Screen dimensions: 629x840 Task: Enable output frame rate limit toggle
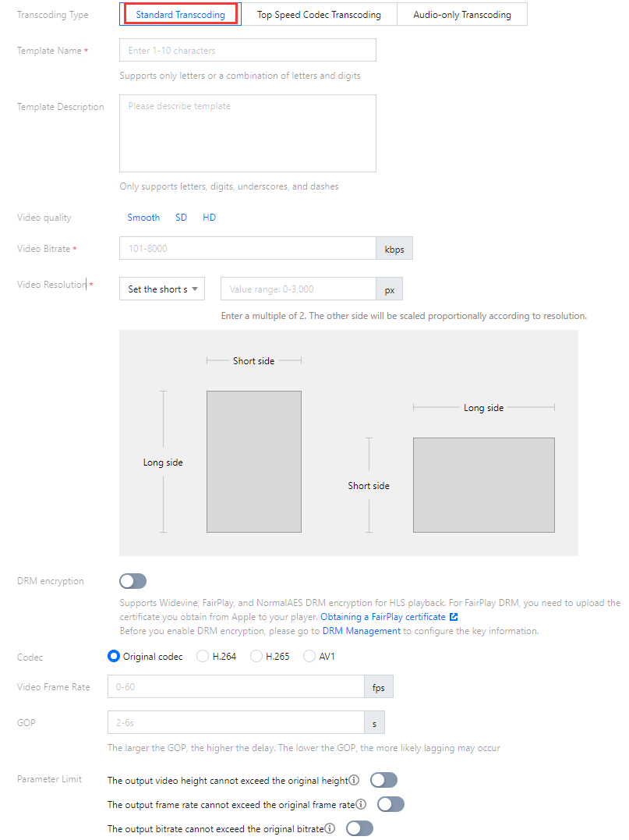point(390,804)
